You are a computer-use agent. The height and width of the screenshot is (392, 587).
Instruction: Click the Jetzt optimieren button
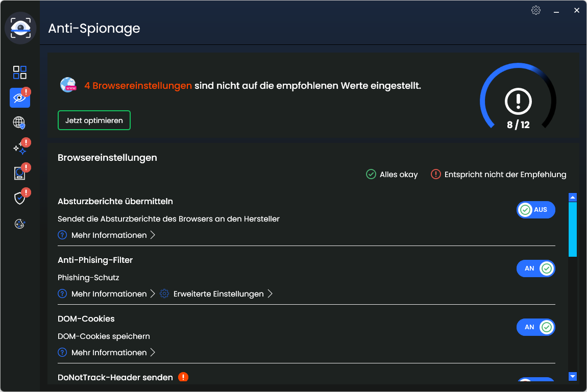94,120
